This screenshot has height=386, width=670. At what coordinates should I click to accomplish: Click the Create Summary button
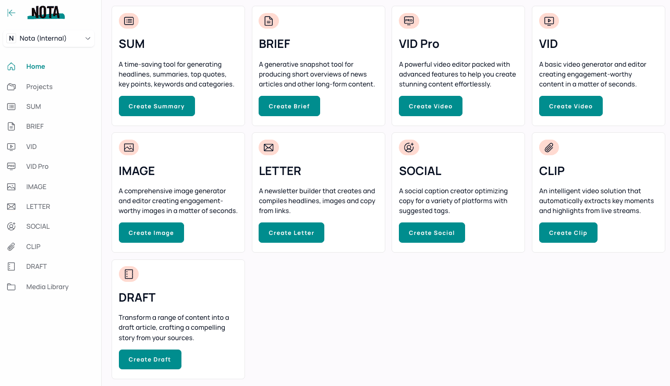click(x=156, y=106)
